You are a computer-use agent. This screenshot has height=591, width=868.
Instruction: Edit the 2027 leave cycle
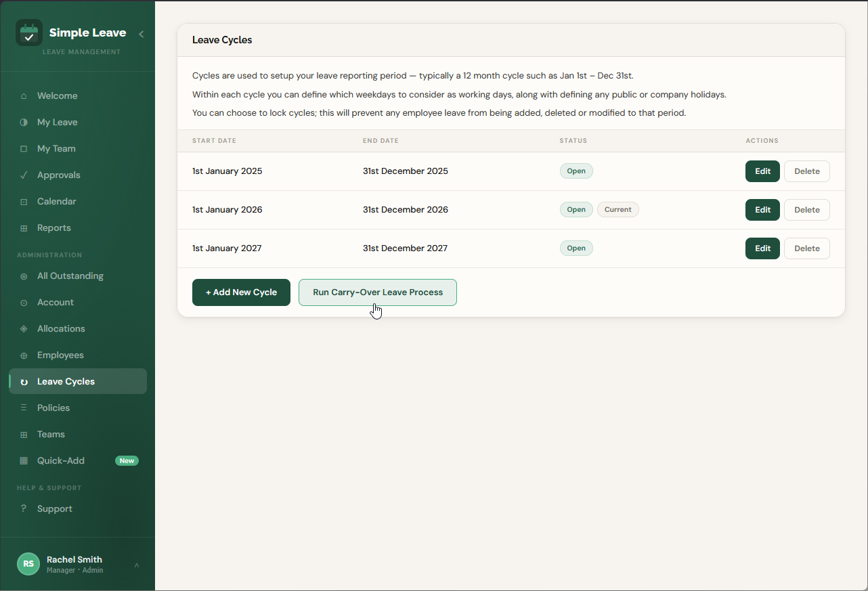pos(762,248)
